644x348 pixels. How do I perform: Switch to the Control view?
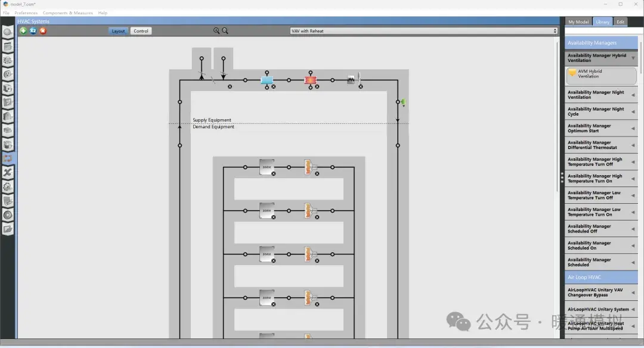coord(141,30)
